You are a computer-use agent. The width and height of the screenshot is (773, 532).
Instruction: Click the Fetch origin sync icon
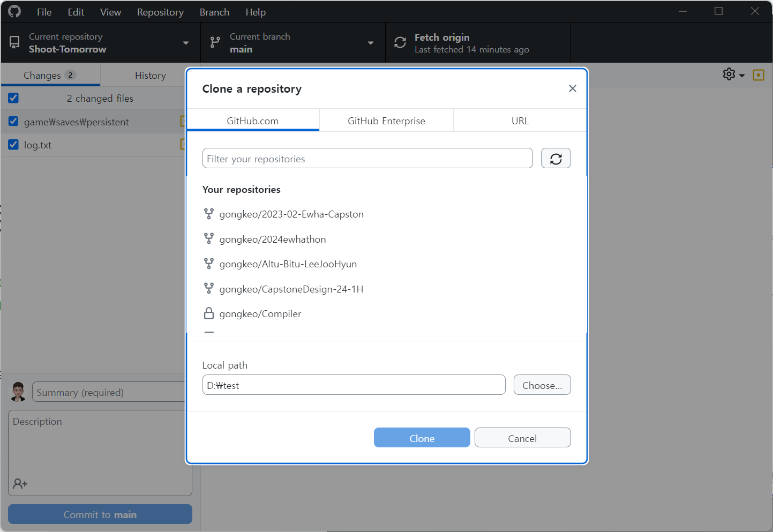(400, 43)
